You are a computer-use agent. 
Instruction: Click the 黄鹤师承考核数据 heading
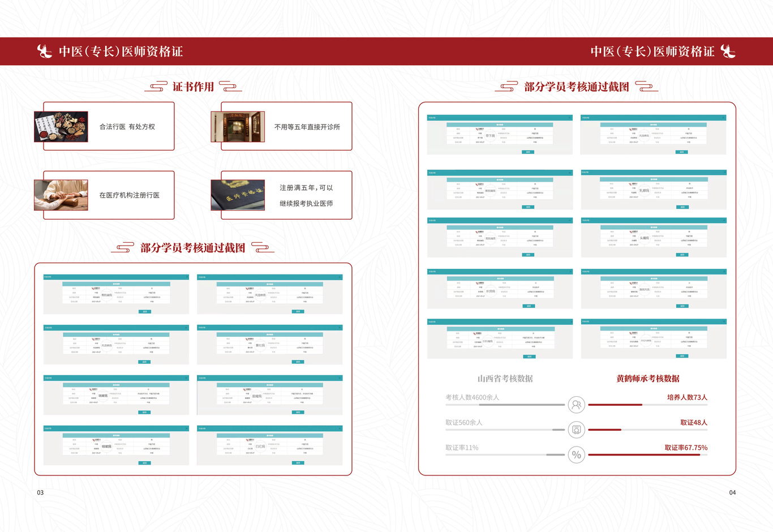(648, 379)
